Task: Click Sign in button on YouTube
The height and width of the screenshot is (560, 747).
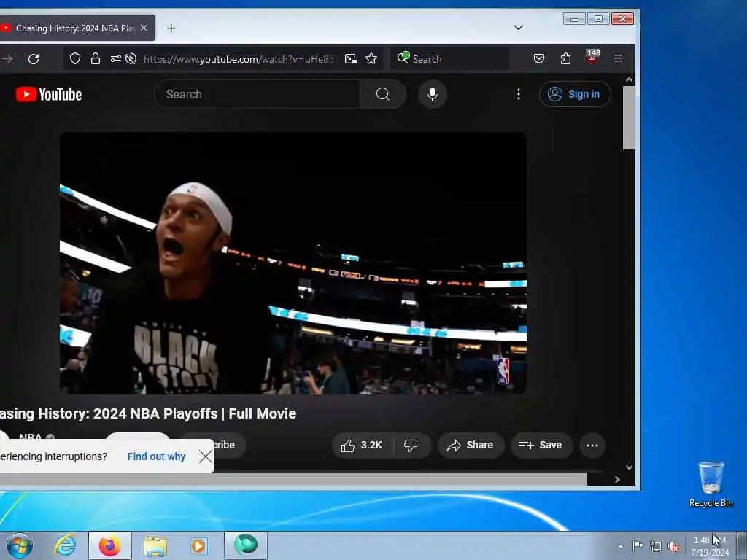Action: (x=575, y=94)
